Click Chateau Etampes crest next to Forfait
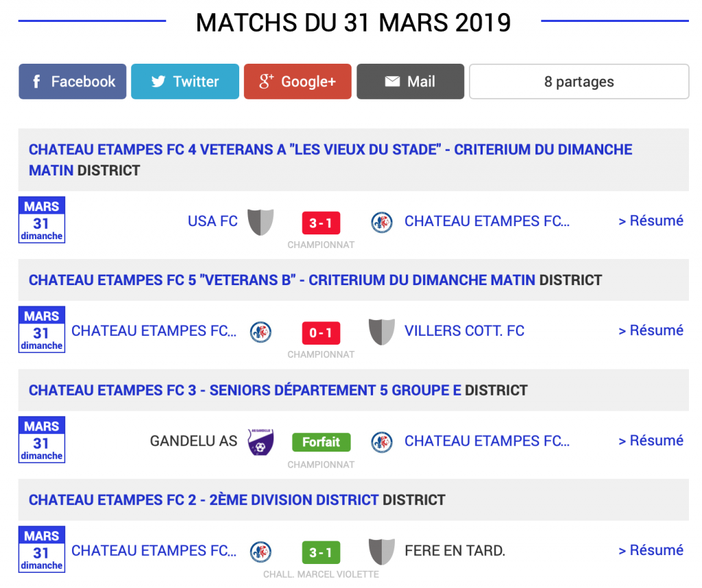The image size is (702, 588). coord(381,442)
